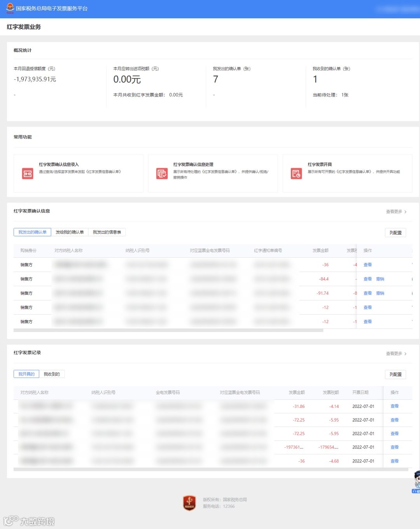Screen dimensions: 420x529
Task: Click 查看更多 in 红字发票确认信息 section
Action: [x=396, y=212]
